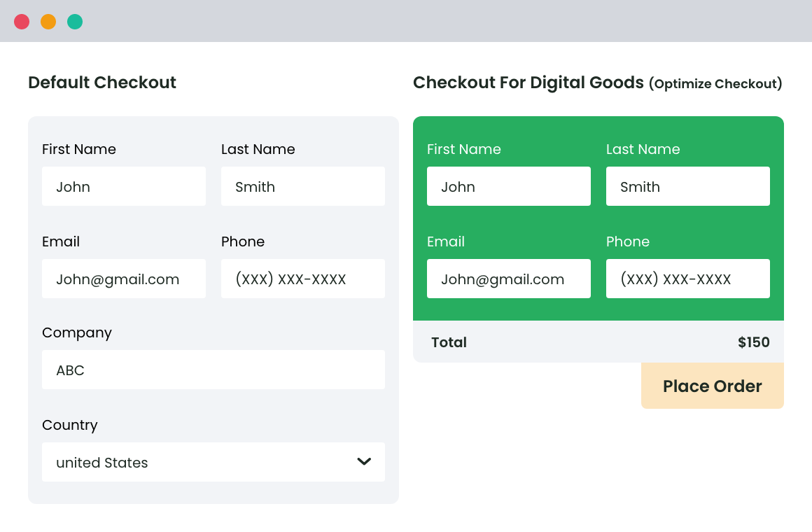Click Email field in Digital Goods checkout

[508, 279]
